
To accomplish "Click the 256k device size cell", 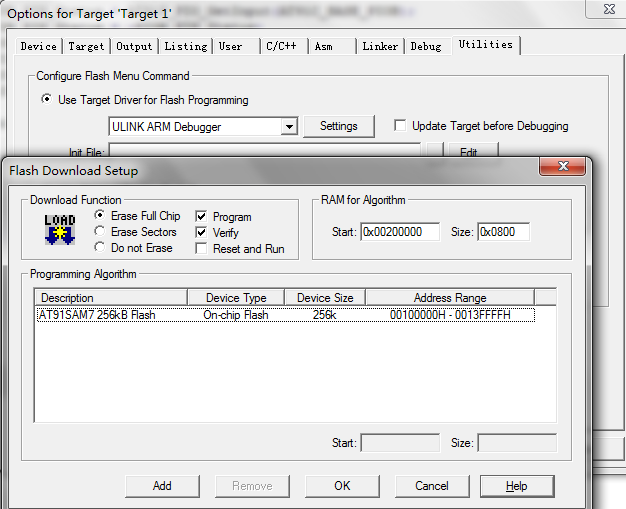I will click(325, 315).
